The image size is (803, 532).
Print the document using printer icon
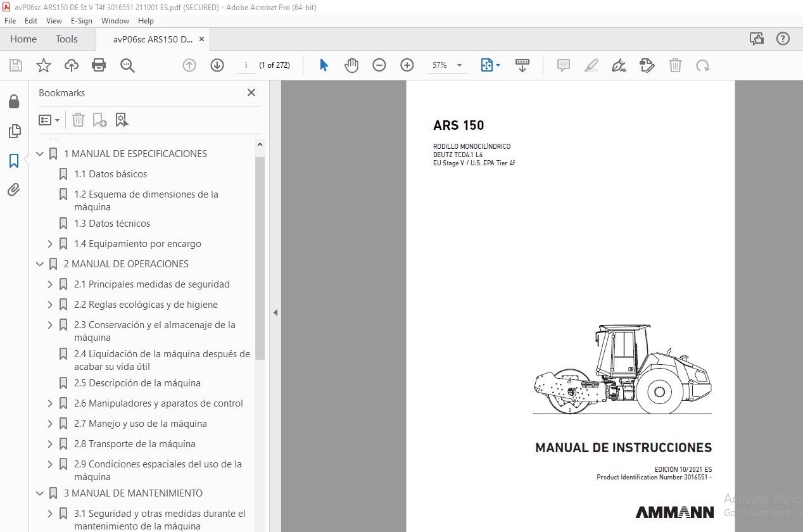tap(99, 65)
